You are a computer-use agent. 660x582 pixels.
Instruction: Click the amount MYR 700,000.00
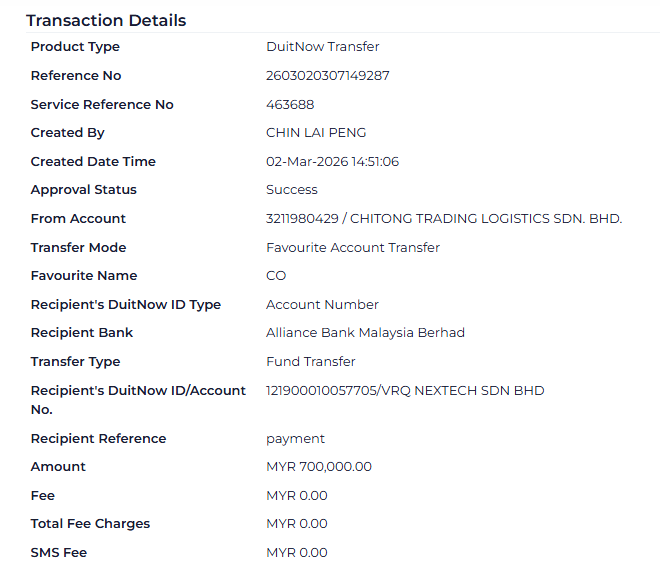(x=319, y=467)
